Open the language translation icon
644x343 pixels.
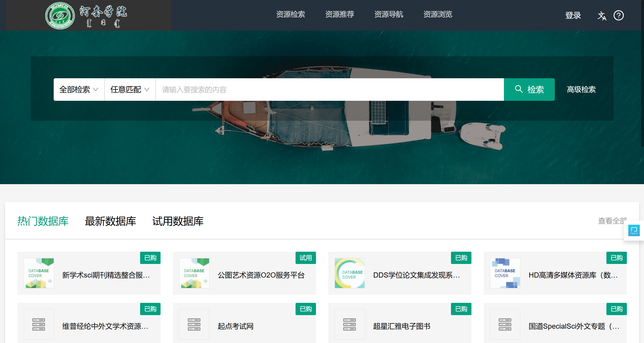click(x=602, y=16)
